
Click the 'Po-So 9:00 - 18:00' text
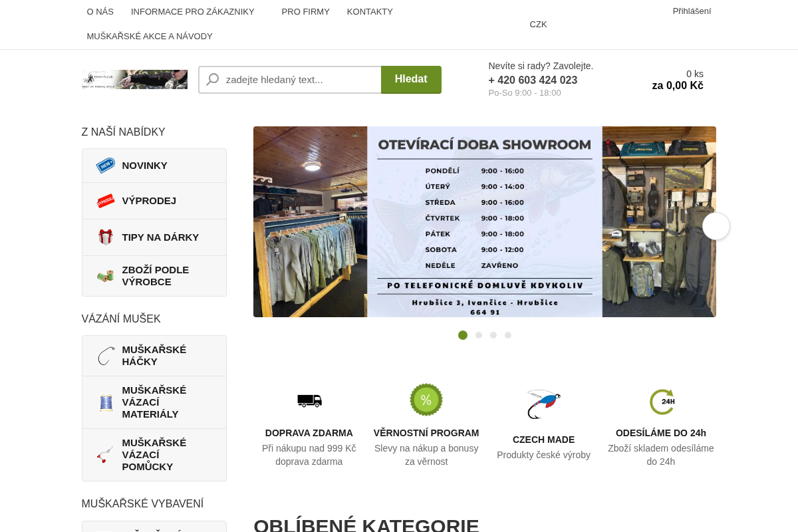click(x=525, y=93)
